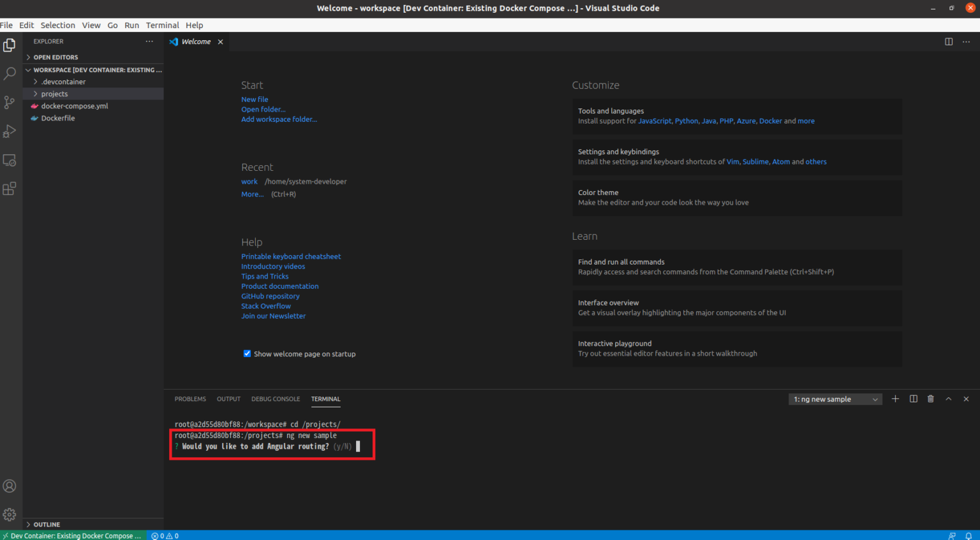Switch to the PROBLEMS tab
This screenshot has height=540, width=980.
pyautogui.click(x=190, y=399)
